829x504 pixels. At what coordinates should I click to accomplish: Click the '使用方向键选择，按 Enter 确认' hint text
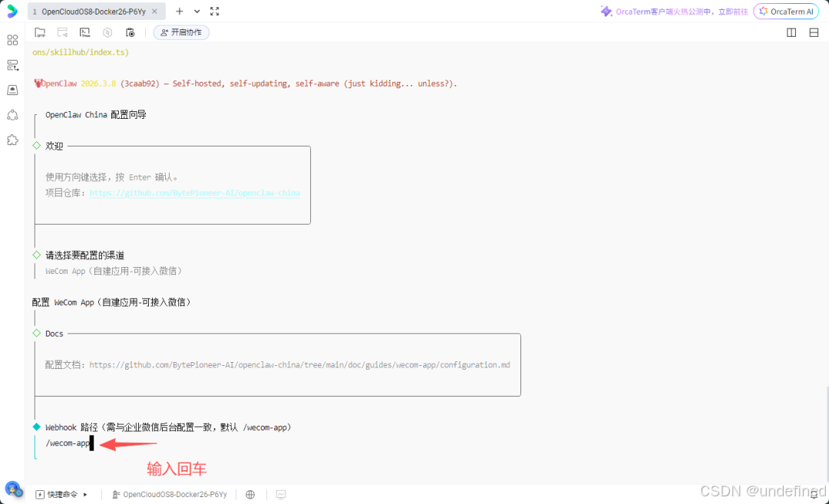coord(111,177)
